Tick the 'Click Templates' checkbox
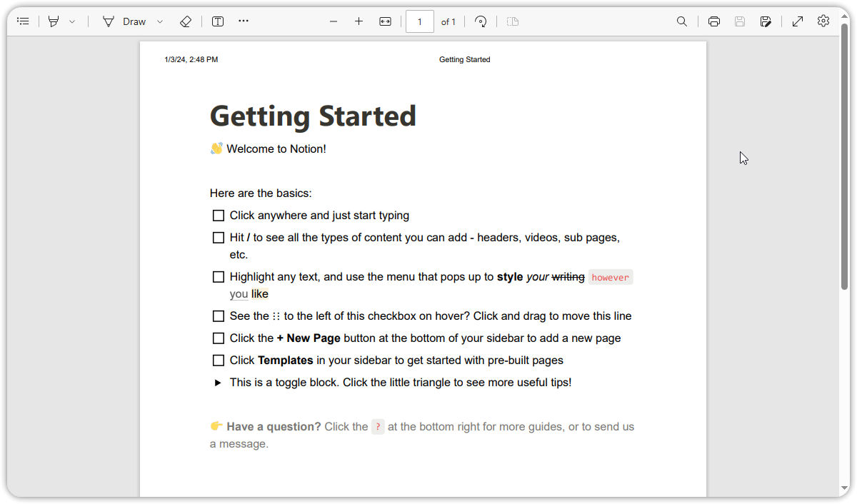The image size is (857, 504). 218,360
